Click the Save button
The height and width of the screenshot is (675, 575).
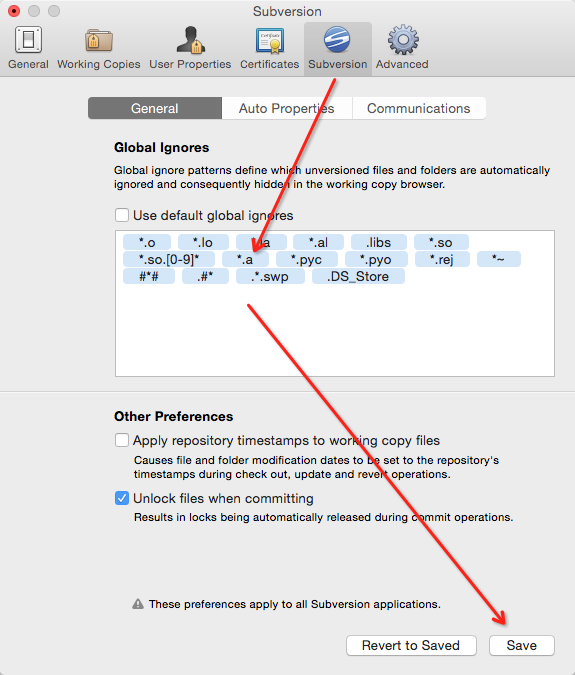pos(522,645)
